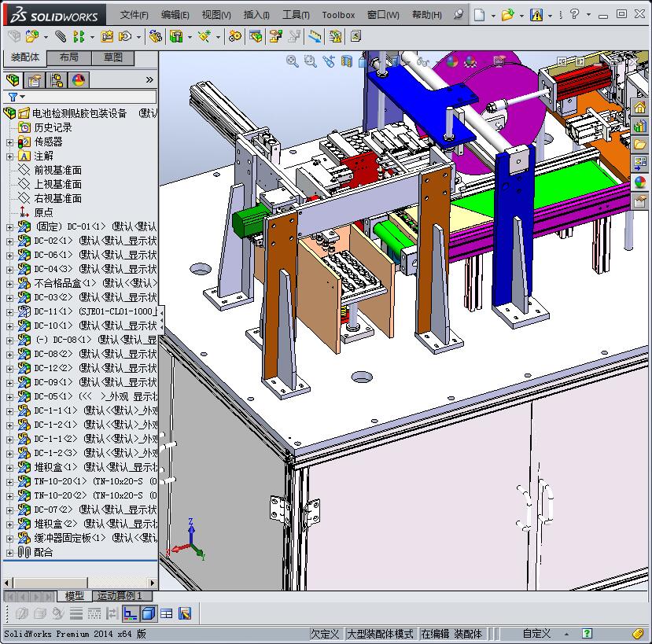Expand the DC-02<1> component node
652x644 pixels.
pos(9,241)
